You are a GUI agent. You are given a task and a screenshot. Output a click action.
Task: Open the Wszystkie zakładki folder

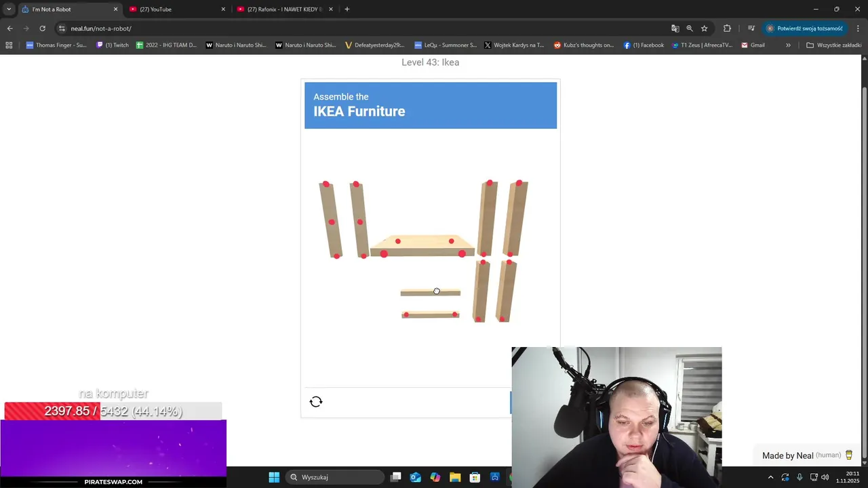tap(833, 45)
